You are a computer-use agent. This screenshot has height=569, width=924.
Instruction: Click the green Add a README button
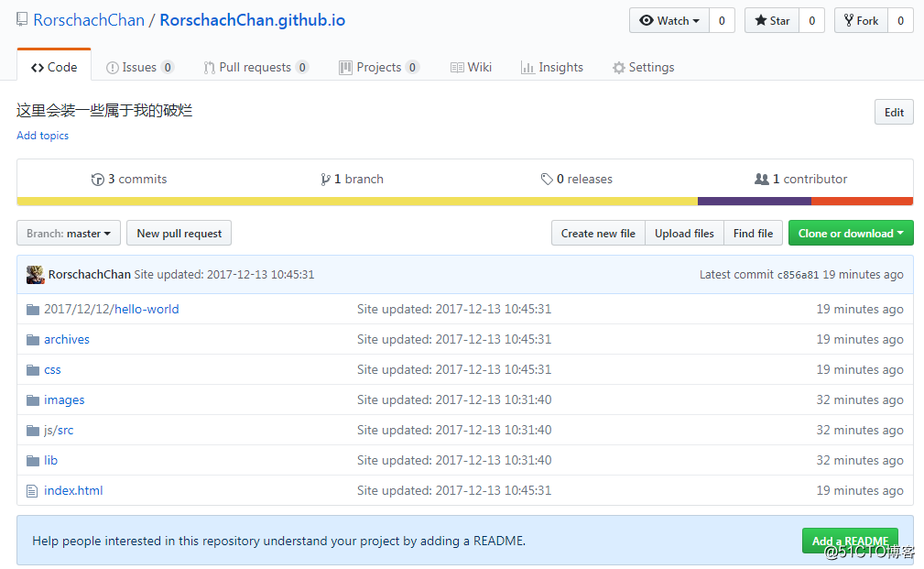[850, 541]
